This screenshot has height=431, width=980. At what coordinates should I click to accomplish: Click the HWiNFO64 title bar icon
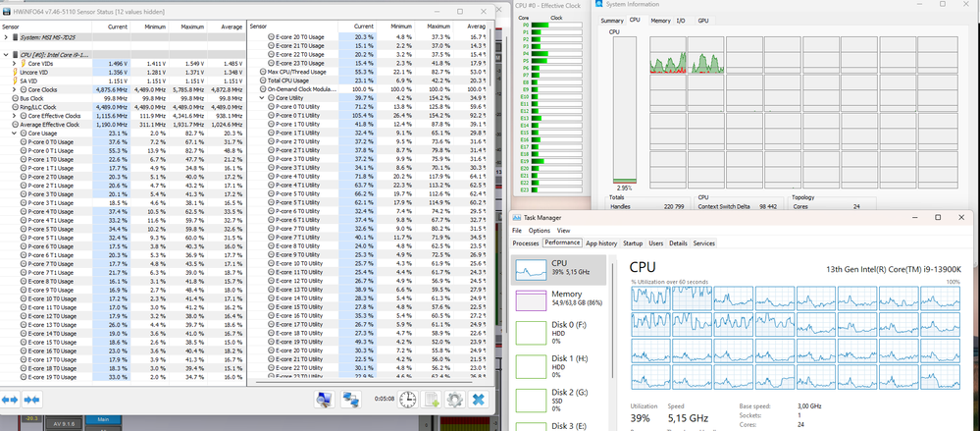pos(6,11)
